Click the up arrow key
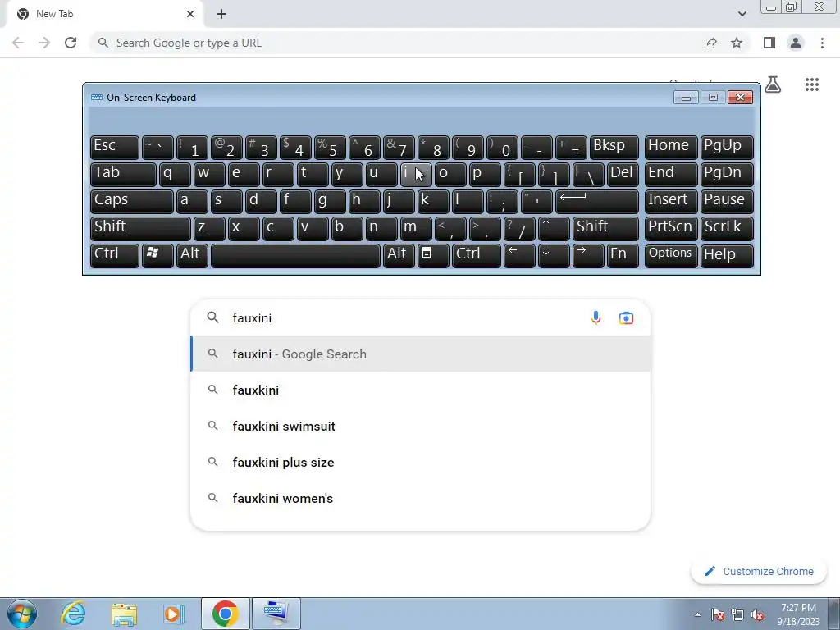Screen dimensions: 840x630 point(554,228)
